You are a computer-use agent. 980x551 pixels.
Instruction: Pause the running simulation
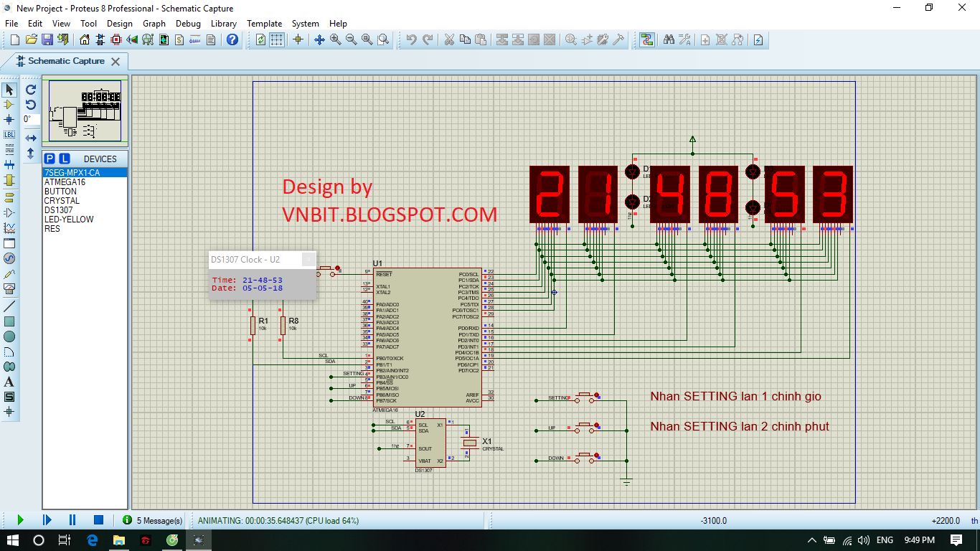(71, 520)
